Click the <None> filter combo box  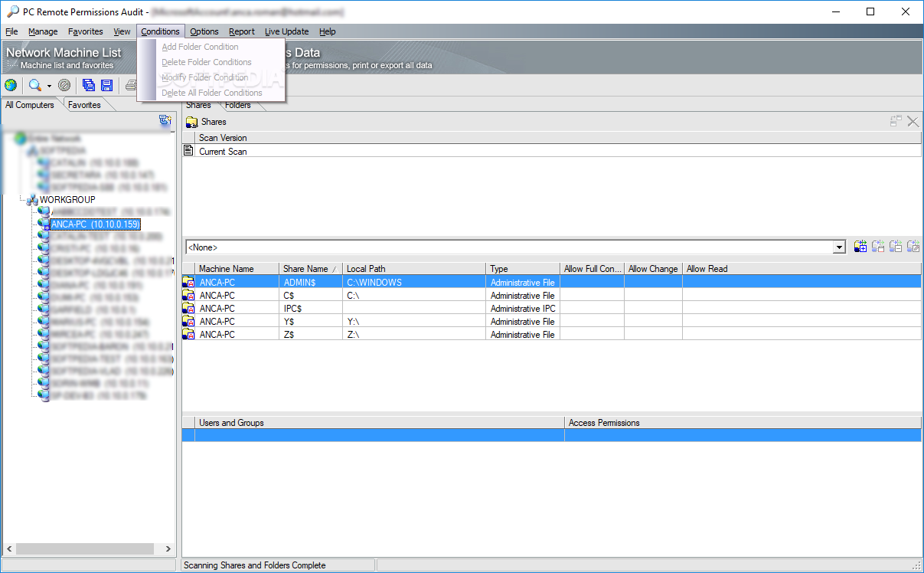pos(515,247)
